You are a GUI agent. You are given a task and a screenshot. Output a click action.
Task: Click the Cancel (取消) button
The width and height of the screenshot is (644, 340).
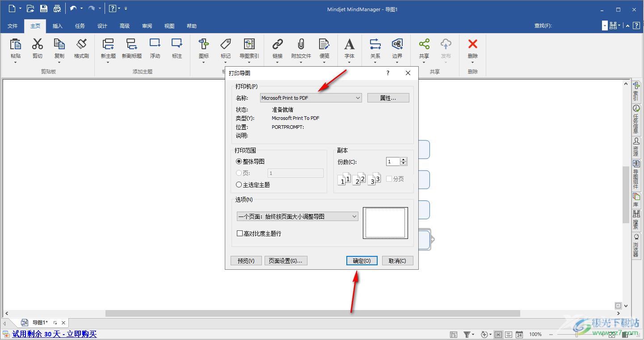point(397,261)
